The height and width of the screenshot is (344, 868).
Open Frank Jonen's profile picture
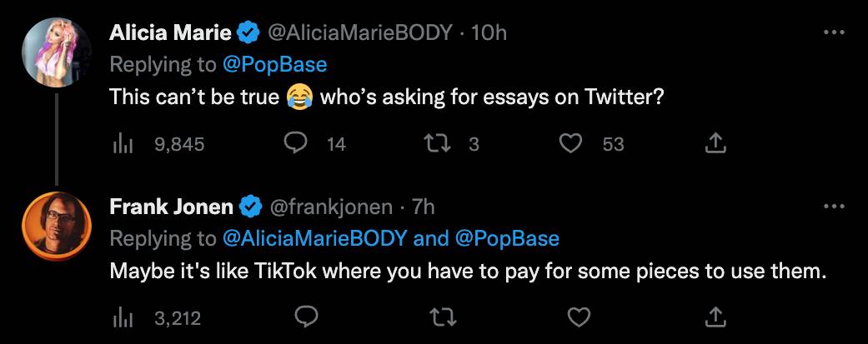coord(57,225)
